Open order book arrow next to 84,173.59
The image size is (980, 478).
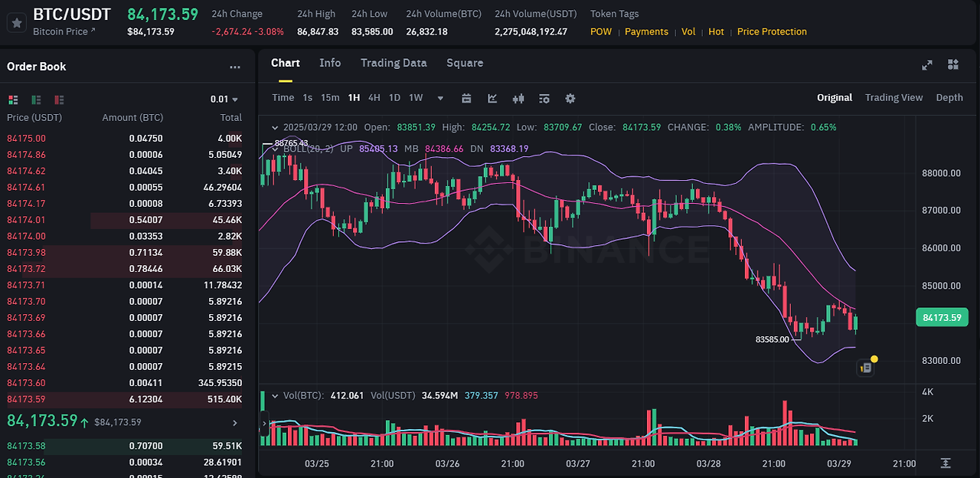(235, 422)
